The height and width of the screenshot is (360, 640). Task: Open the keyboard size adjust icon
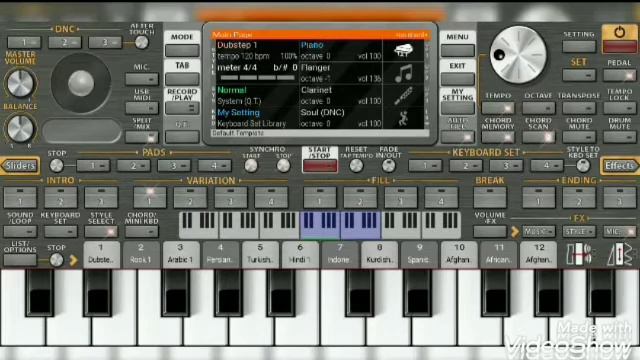(579, 254)
